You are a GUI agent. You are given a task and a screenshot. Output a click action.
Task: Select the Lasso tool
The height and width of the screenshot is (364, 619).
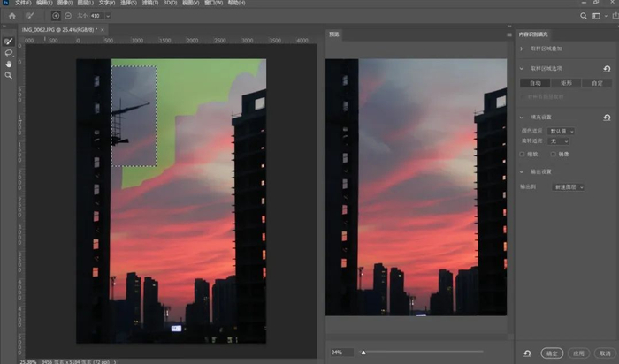pyautogui.click(x=9, y=53)
